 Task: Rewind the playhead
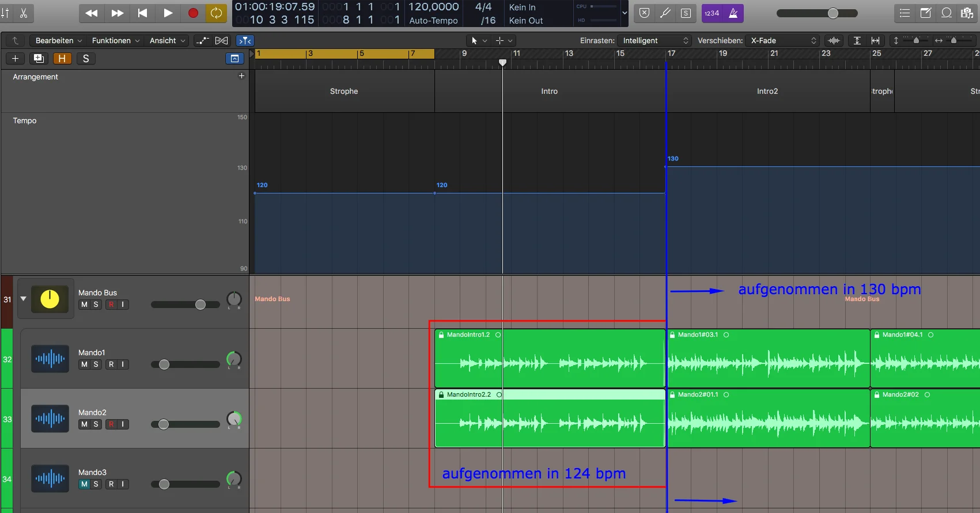click(x=91, y=13)
